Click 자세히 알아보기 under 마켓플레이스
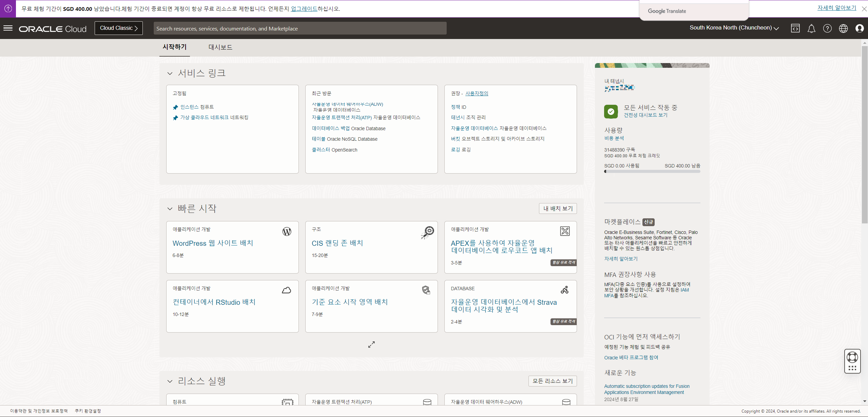868x417 pixels. point(621,259)
